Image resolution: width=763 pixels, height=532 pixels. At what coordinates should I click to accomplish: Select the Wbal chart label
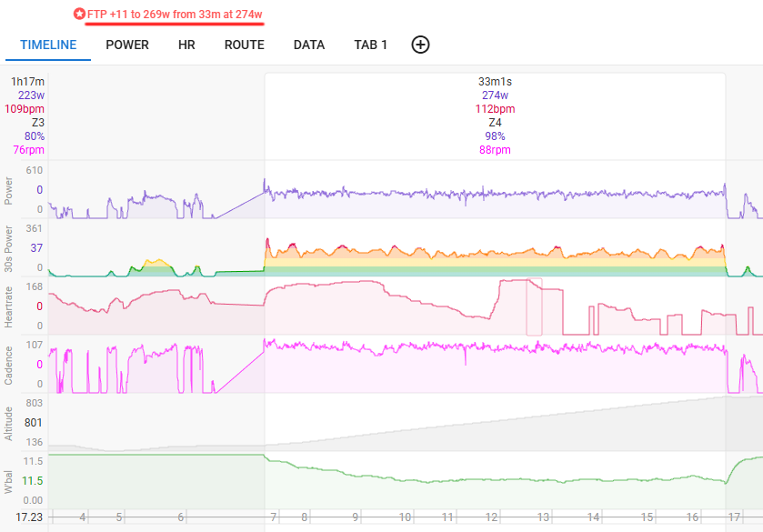pos(9,481)
